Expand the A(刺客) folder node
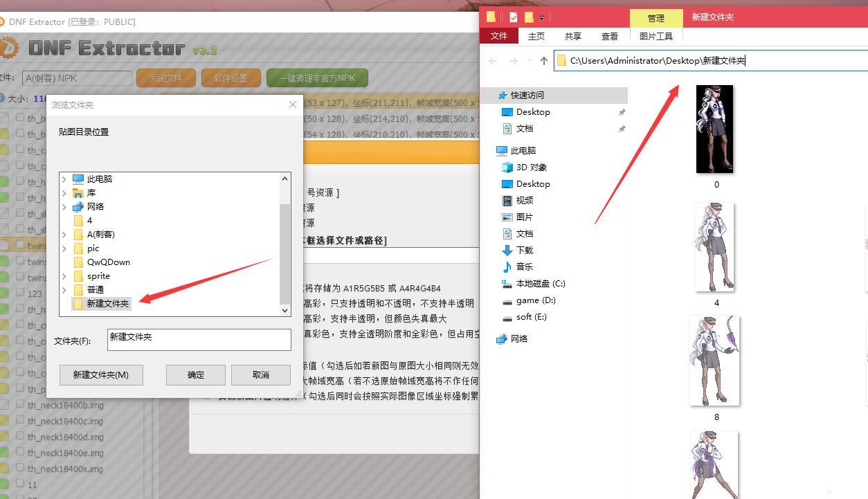This screenshot has height=499, width=868. 64,235
